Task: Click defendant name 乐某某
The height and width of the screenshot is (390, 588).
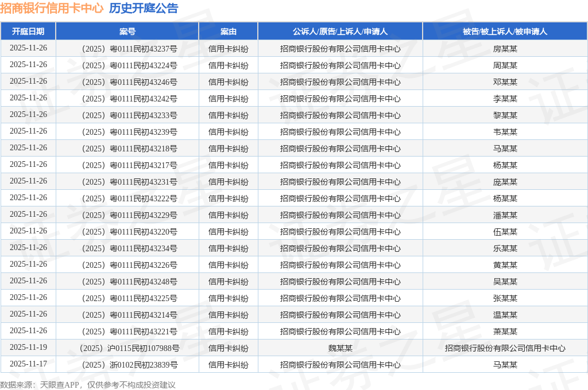Action: [505, 248]
